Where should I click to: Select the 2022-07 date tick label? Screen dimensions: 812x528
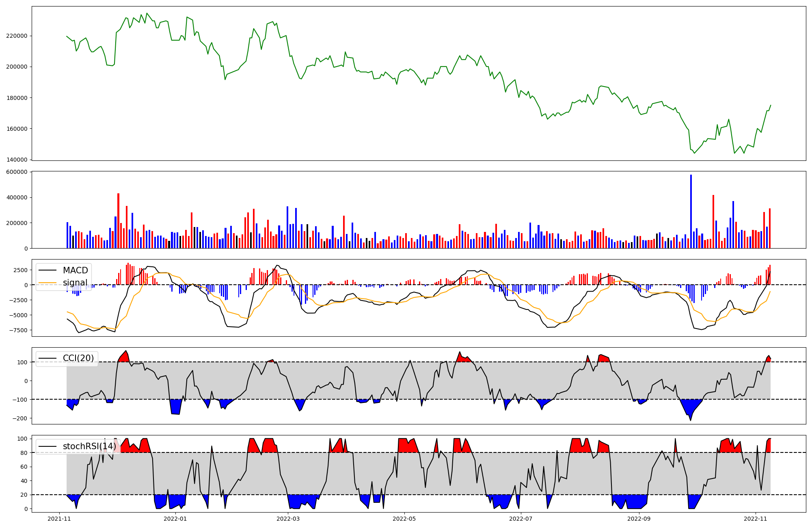520,519
